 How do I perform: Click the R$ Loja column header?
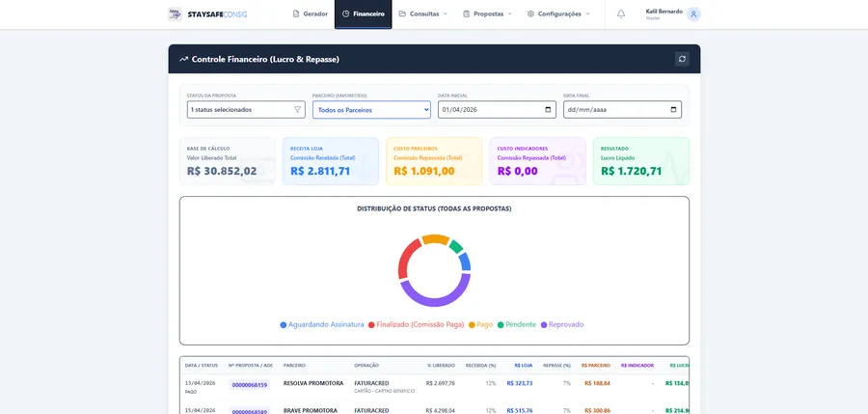[x=523, y=365]
